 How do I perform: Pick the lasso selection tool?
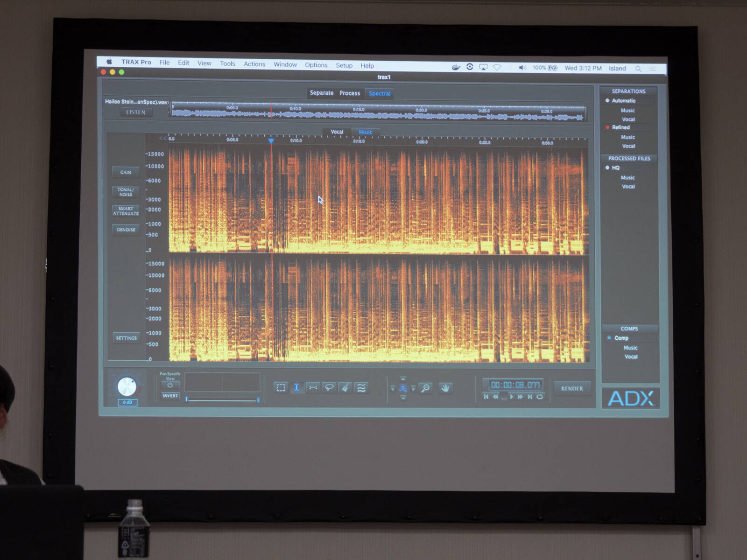pos(329,387)
